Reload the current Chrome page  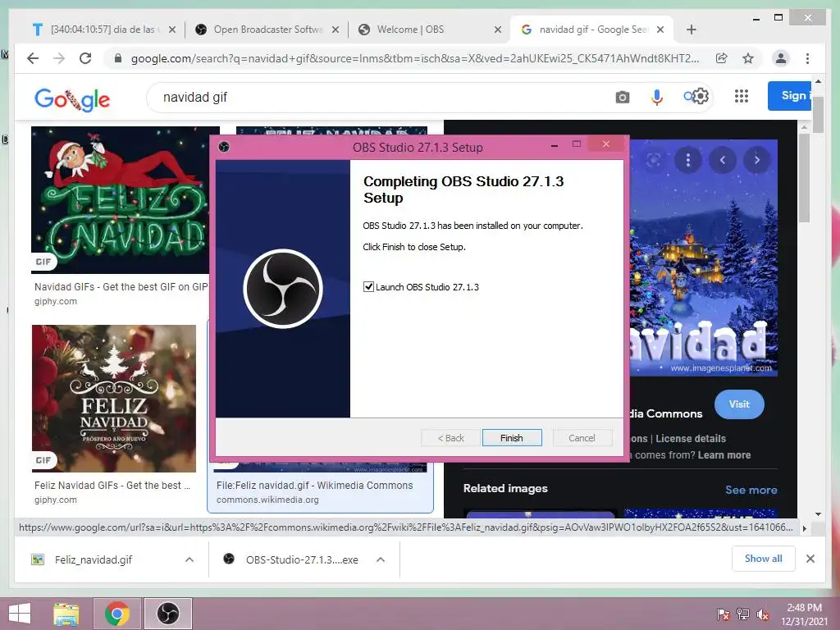(x=85, y=58)
